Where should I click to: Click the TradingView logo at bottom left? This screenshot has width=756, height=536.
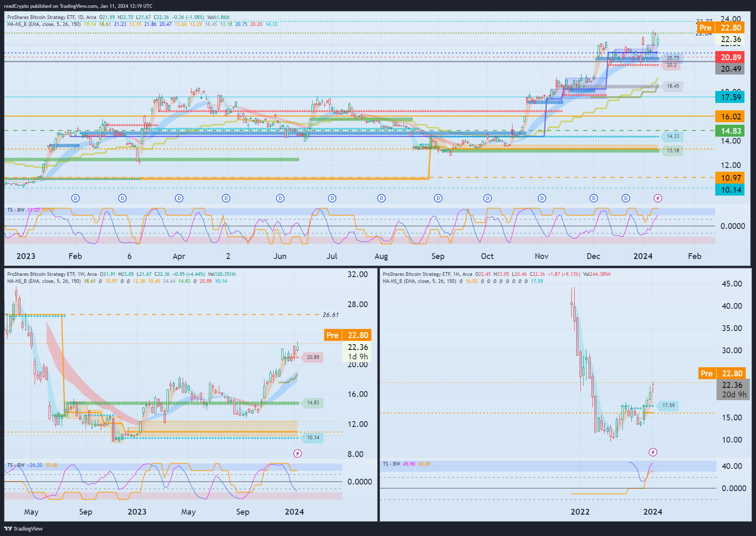pos(23,529)
